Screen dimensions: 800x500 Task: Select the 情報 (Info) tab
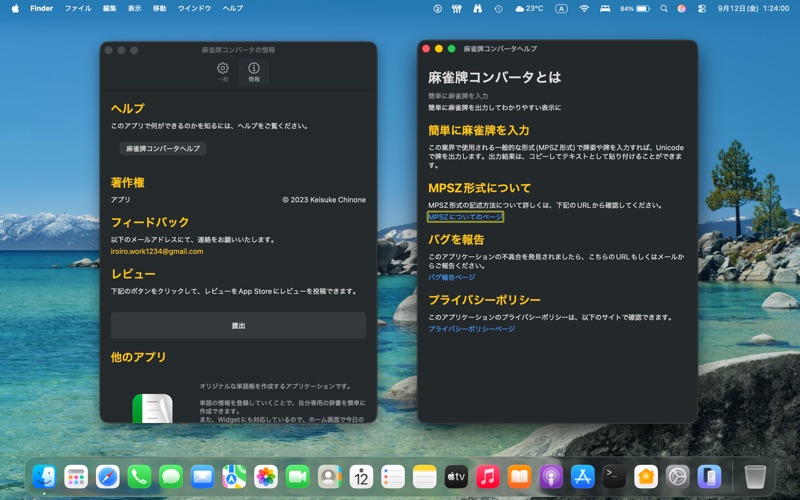point(254,72)
